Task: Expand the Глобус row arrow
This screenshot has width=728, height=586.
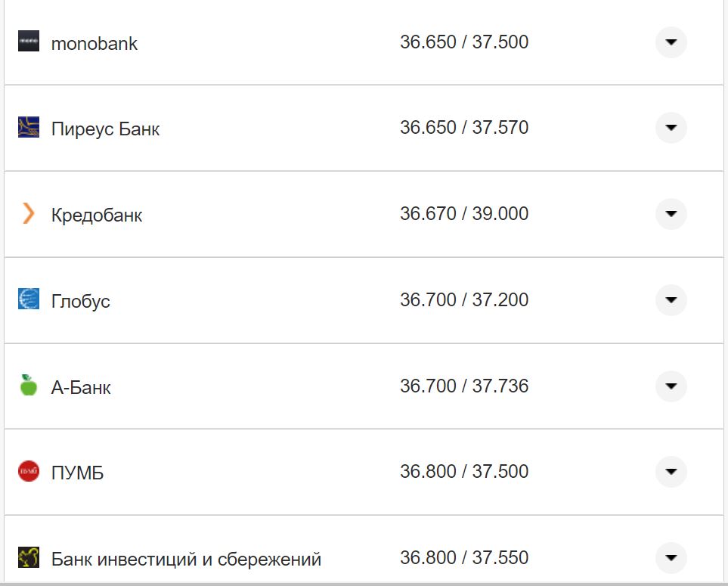Action: click(671, 300)
